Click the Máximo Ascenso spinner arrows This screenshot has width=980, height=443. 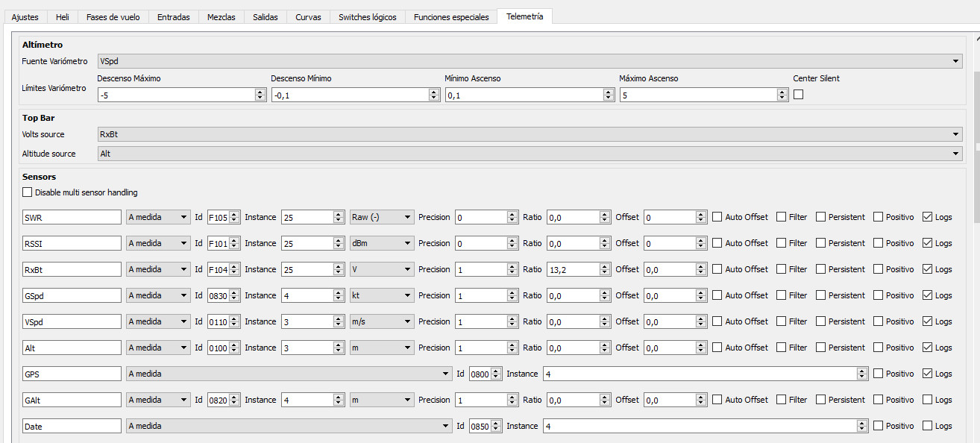(x=782, y=95)
